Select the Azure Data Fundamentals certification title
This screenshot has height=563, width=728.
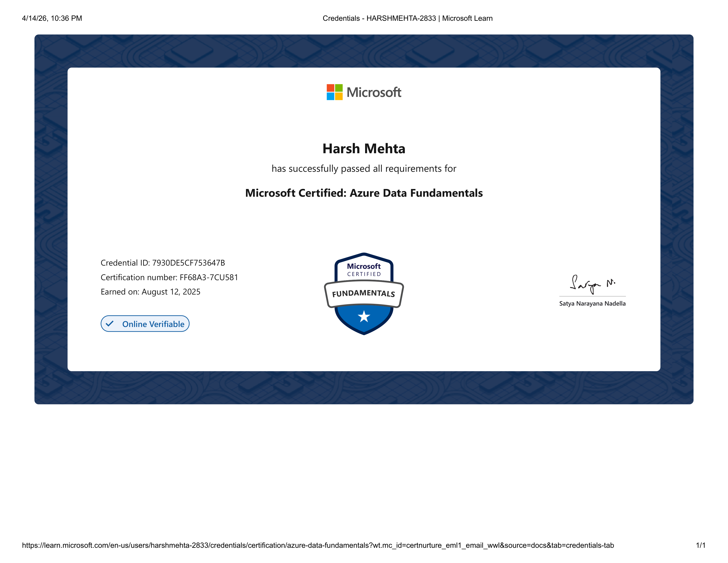coord(364,193)
